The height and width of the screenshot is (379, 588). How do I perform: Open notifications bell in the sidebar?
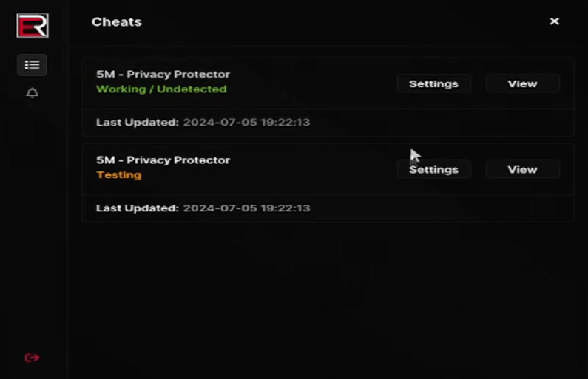(32, 93)
